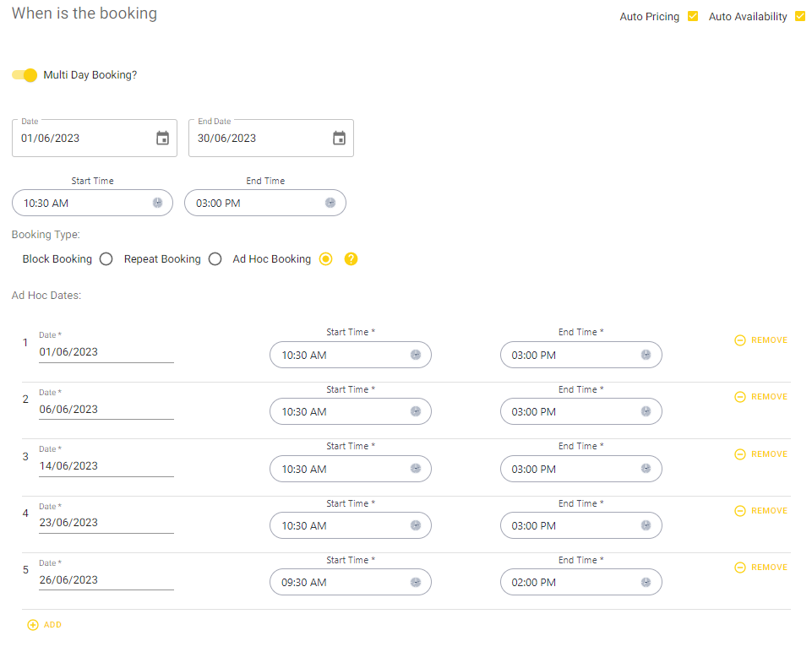Edit the date 26/06/2023 in row 5

pos(106,579)
